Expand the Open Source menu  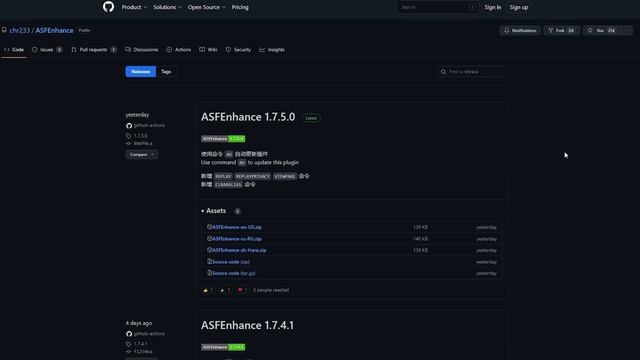(x=206, y=7)
